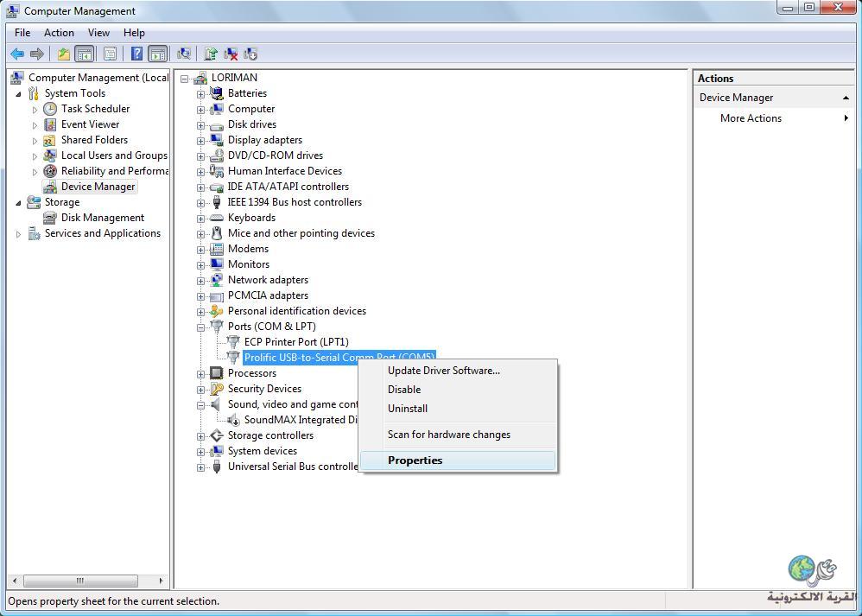Select Device Manager in the tree
This screenshot has width=862, height=616.
click(98, 187)
